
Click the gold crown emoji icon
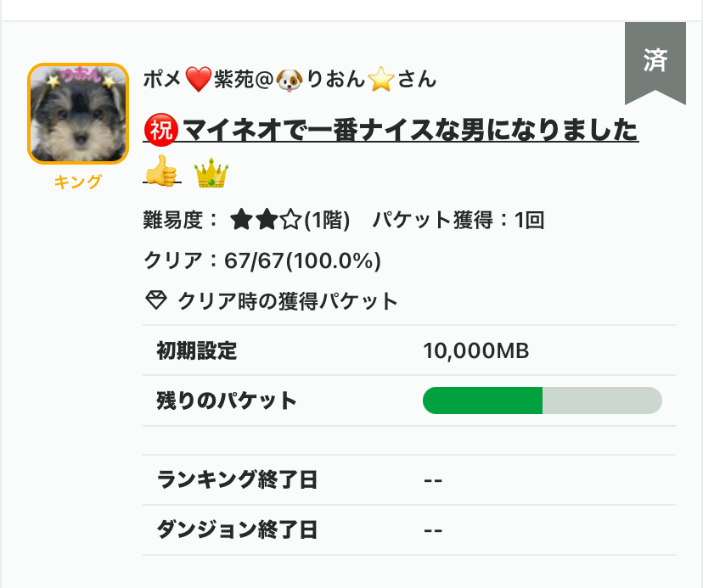[x=211, y=175]
